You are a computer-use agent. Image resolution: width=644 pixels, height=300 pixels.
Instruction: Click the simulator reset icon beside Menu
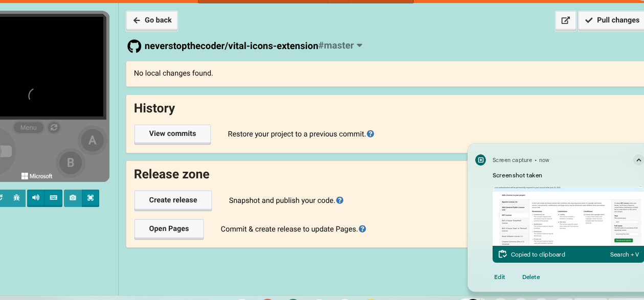point(54,127)
